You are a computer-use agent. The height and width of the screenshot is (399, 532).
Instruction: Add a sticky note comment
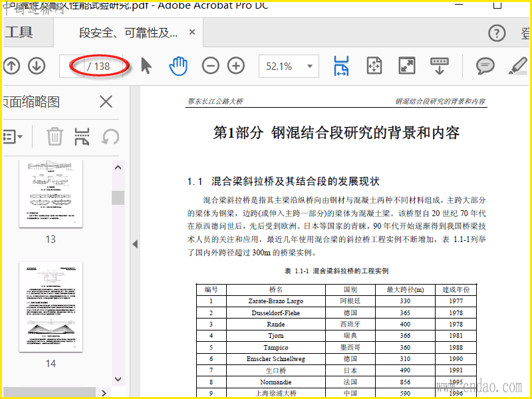click(485, 66)
